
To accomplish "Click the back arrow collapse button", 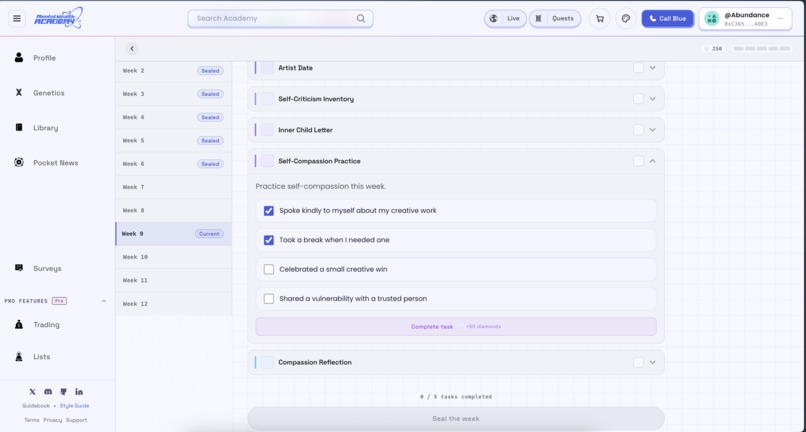I will coord(132,48).
